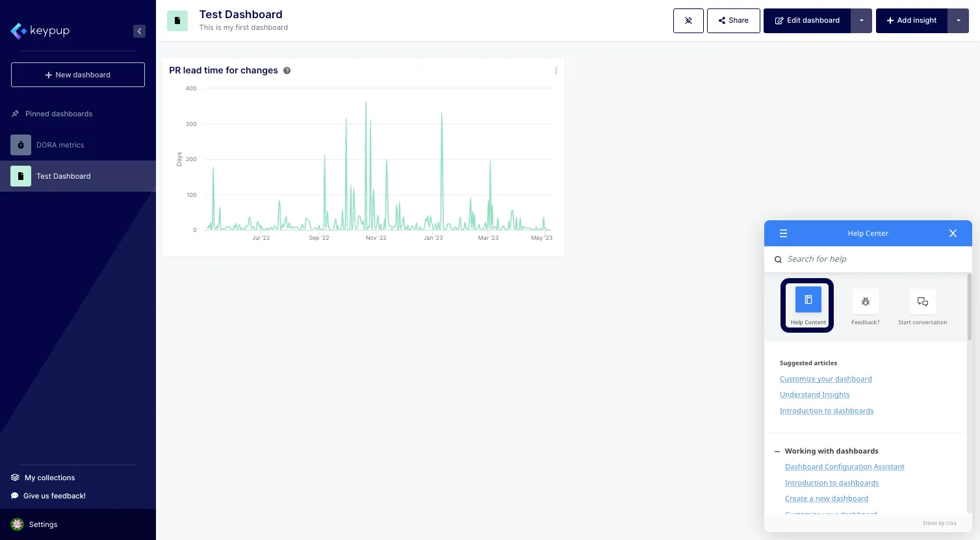Open the chart options kebab menu
This screenshot has width=980, height=540.
point(556,70)
